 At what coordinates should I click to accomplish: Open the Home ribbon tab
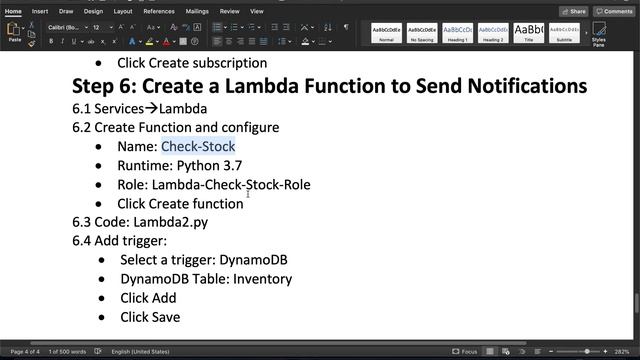(x=13, y=11)
